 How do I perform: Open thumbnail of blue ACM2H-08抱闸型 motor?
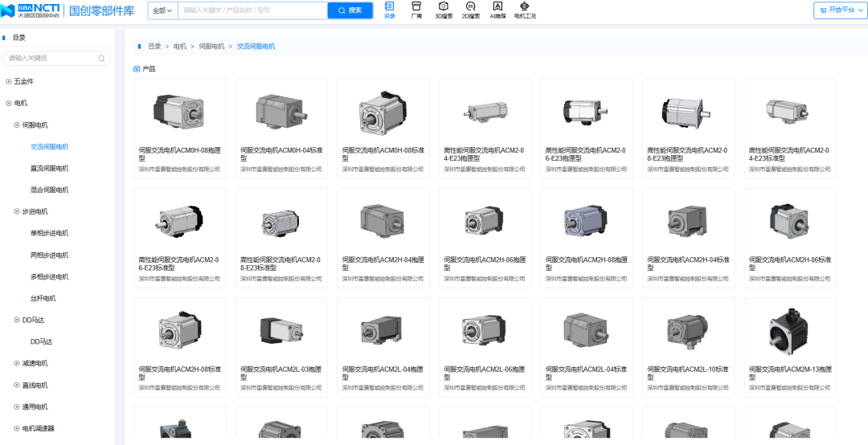tap(585, 221)
